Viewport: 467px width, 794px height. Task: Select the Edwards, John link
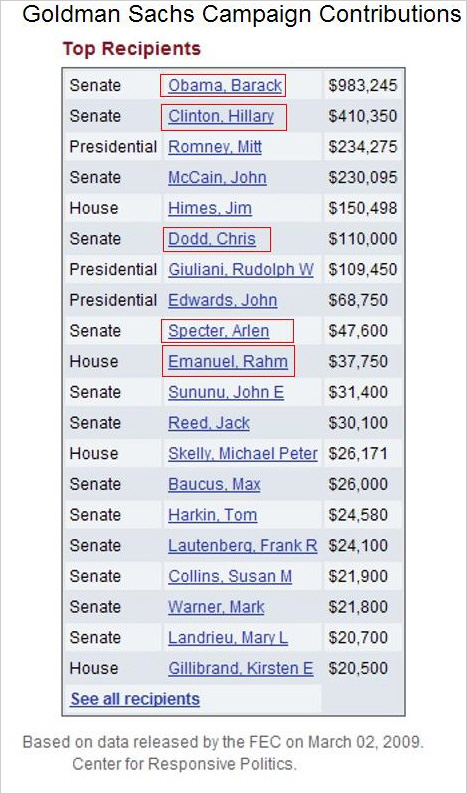tap(222, 300)
